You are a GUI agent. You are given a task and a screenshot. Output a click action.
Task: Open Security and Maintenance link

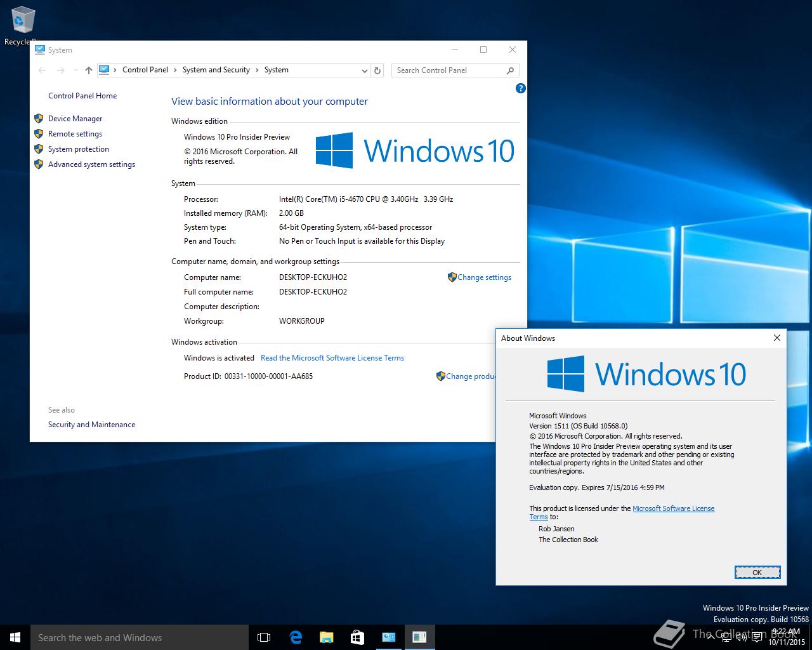click(x=91, y=425)
